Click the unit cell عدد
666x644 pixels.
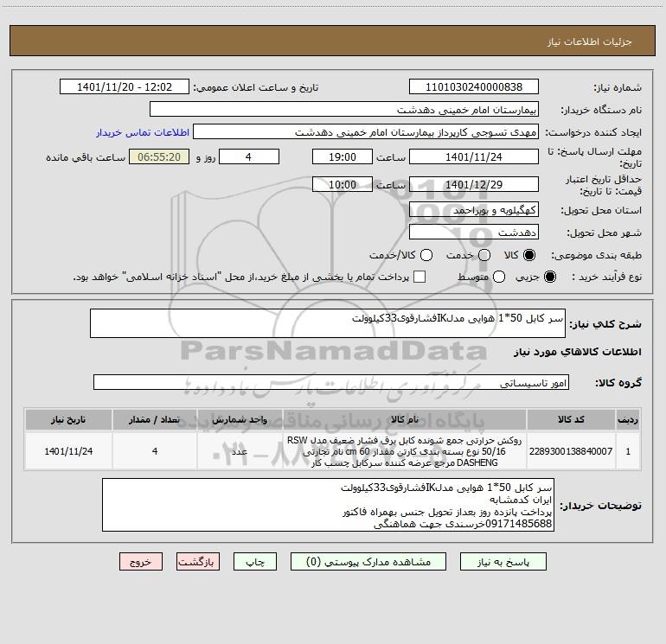tap(240, 451)
